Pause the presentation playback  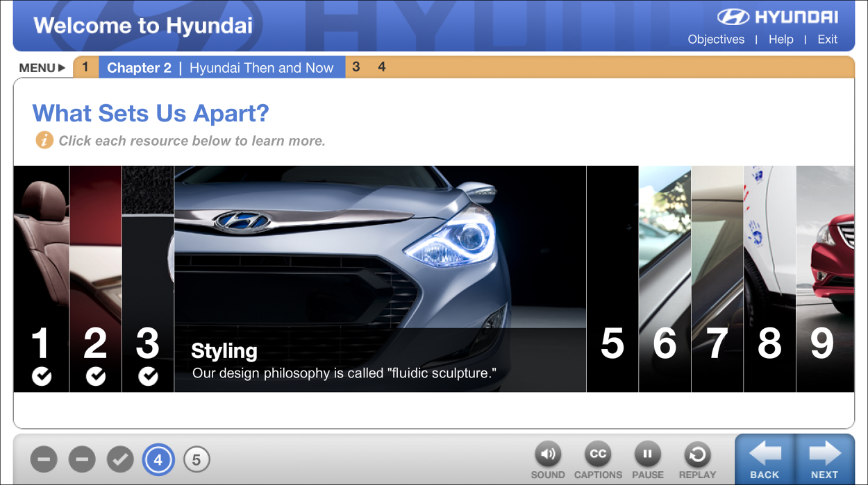tap(647, 455)
